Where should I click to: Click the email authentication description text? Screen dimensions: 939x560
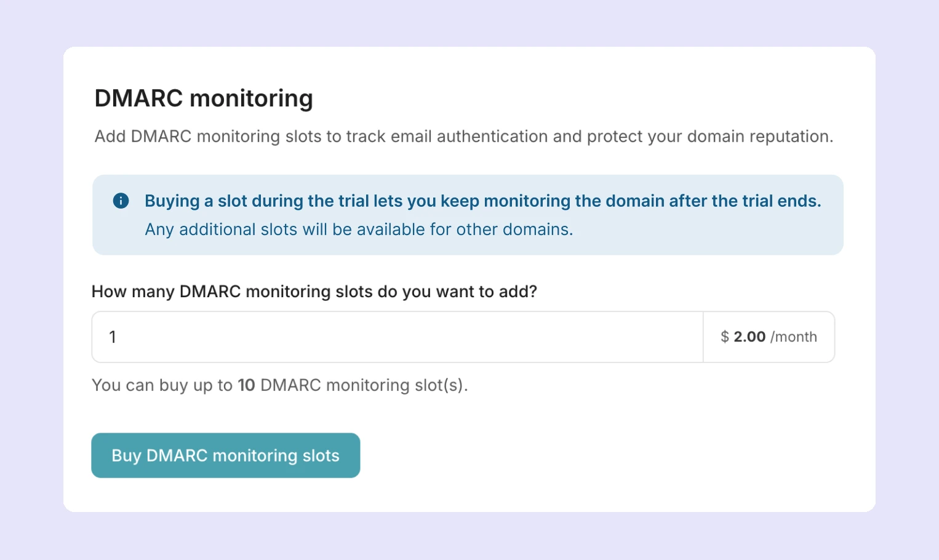[x=464, y=136]
